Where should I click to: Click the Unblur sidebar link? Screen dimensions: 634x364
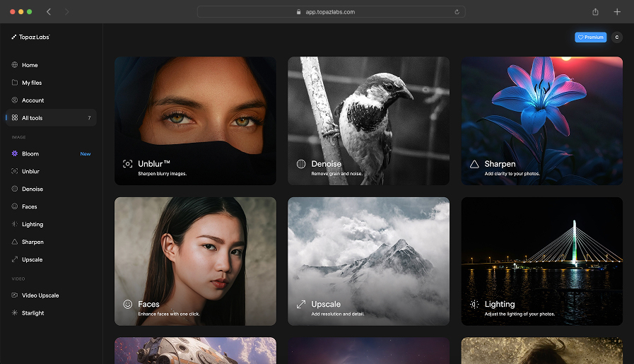tap(51, 171)
